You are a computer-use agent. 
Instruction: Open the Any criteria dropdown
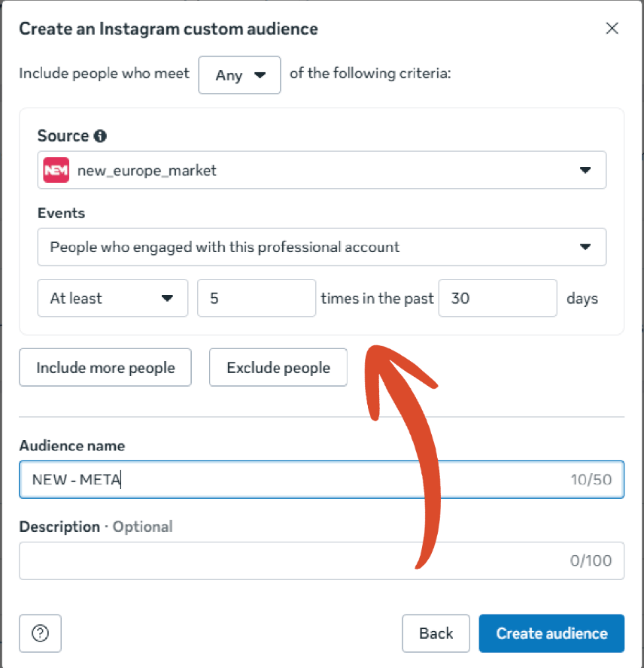[239, 74]
